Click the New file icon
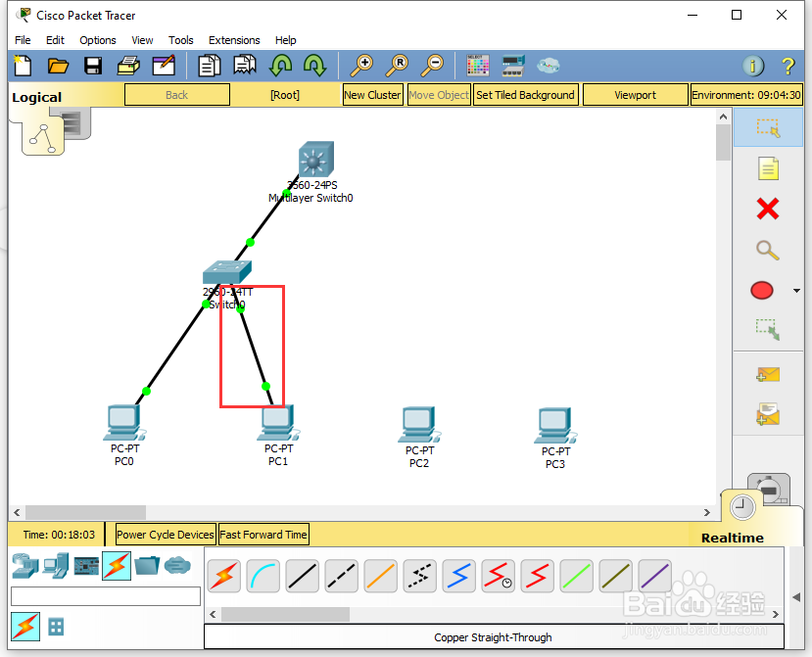812x657 pixels. (23, 66)
